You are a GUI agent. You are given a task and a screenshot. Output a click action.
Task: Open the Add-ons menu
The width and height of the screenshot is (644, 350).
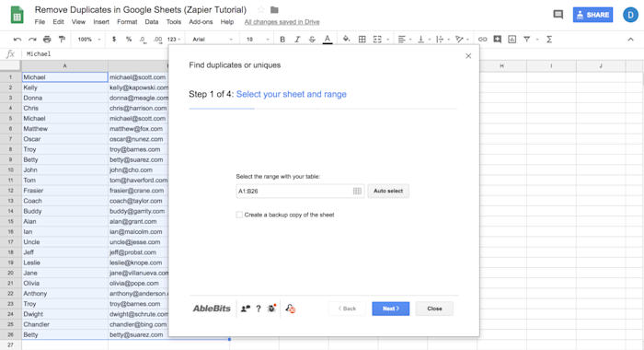[x=201, y=22]
